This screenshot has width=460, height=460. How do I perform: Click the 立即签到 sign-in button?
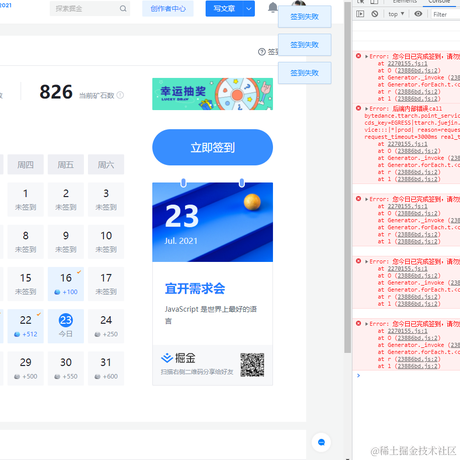click(213, 147)
